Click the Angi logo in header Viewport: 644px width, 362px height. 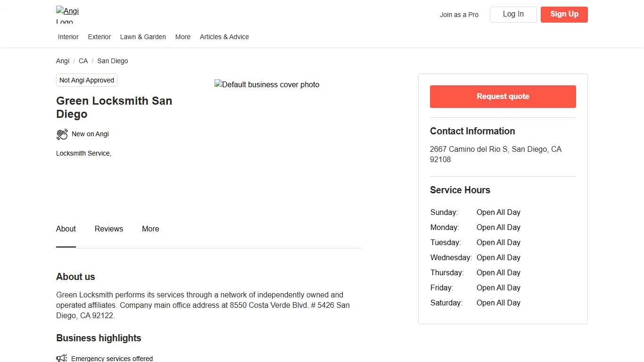tap(67, 15)
